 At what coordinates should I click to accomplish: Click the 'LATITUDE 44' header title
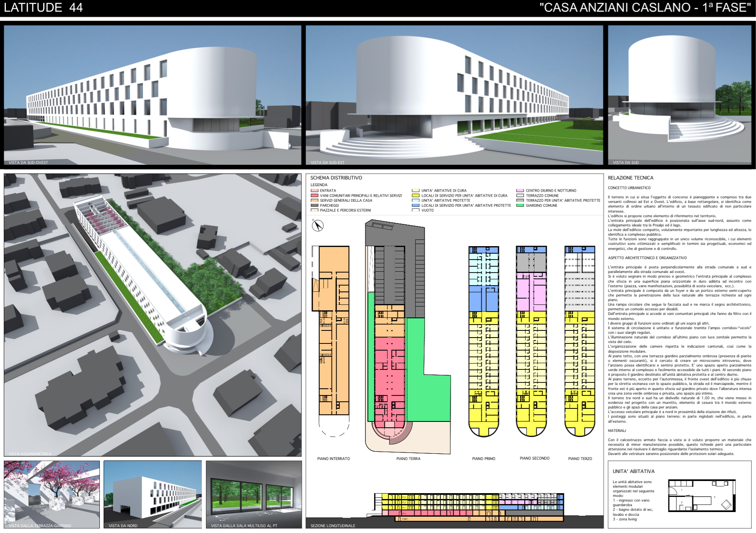point(43,8)
